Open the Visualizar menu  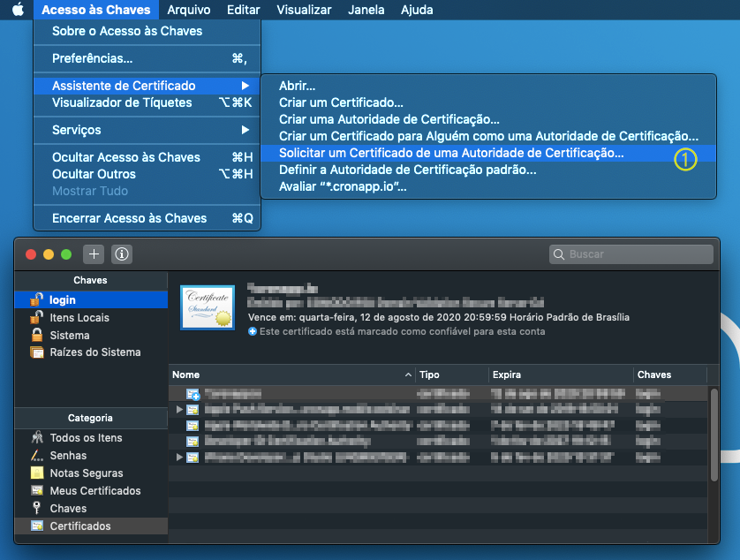(304, 10)
